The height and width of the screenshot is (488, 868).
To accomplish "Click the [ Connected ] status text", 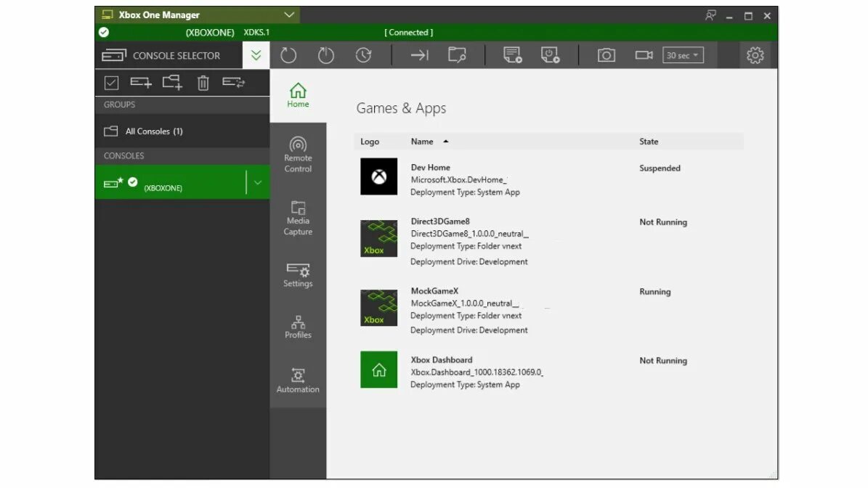I will tap(408, 32).
